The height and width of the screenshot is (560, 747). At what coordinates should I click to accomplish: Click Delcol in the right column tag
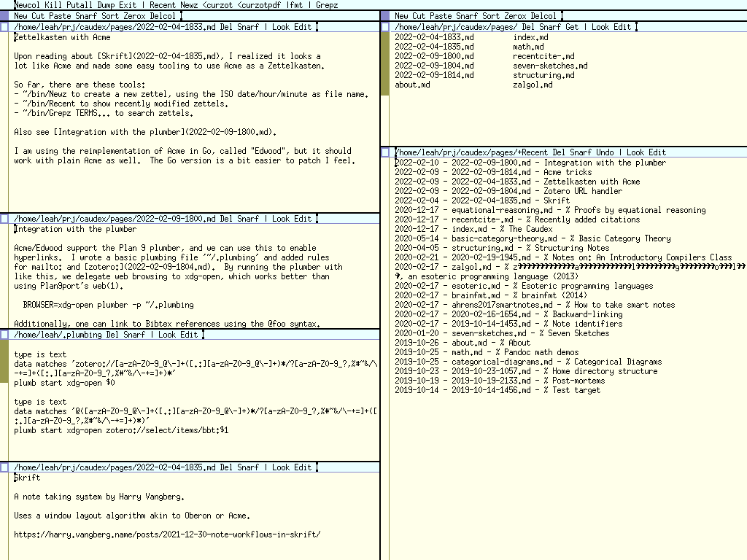click(x=543, y=16)
